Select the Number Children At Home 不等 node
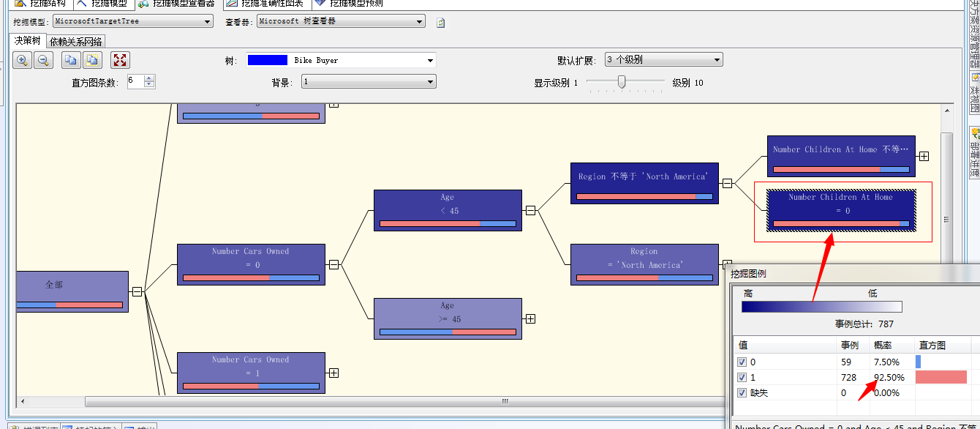This screenshot has width=980, height=429. click(x=841, y=156)
